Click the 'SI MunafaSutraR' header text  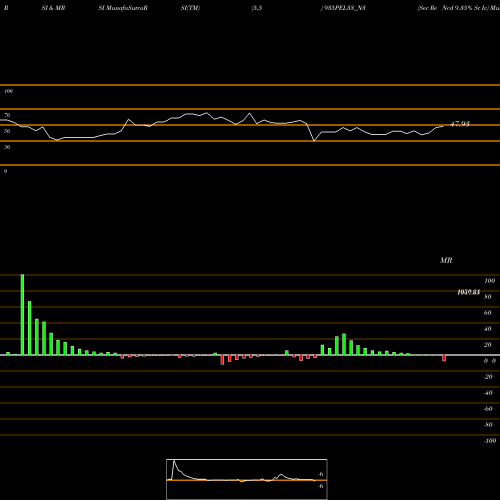click(123, 8)
